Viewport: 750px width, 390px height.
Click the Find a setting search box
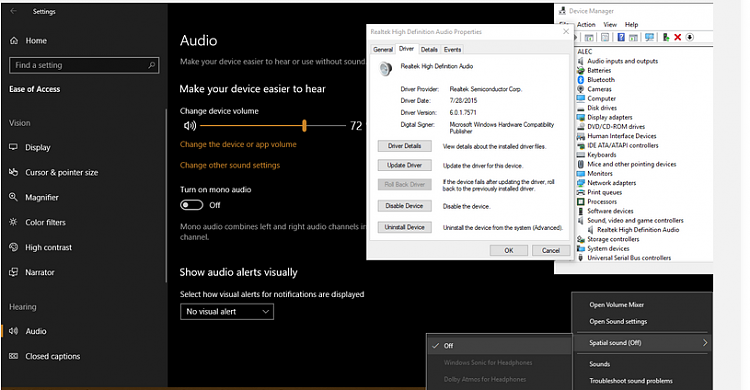[x=84, y=65]
